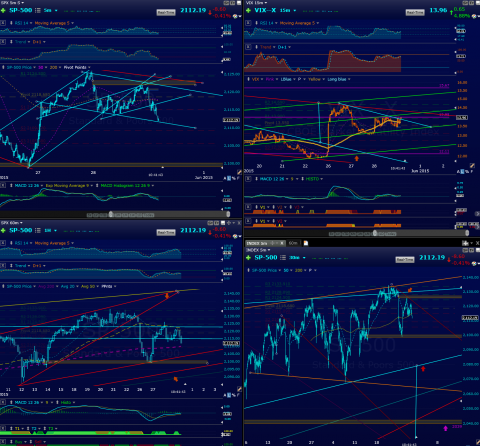This screenshot has height=446, width=480.
Task: Open 15m timeframe dropdown in VIX-X panel
Action: 295,10
